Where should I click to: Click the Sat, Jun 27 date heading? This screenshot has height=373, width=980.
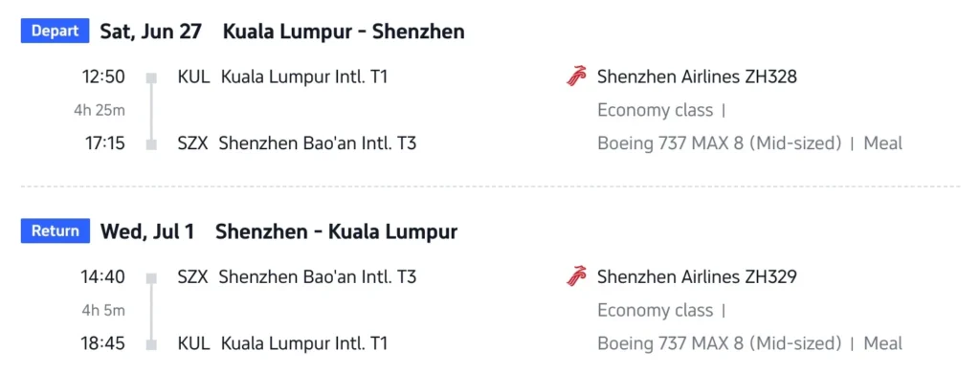click(x=150, y=32)
